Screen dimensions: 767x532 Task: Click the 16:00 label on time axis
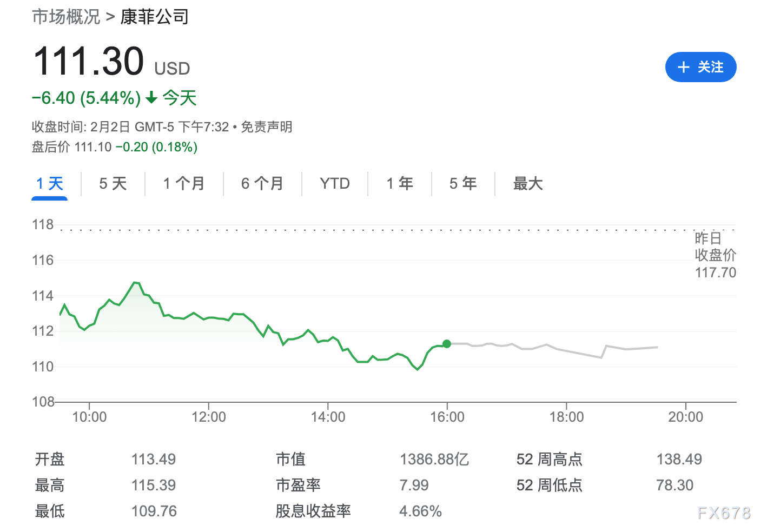[x=447, y=417]
